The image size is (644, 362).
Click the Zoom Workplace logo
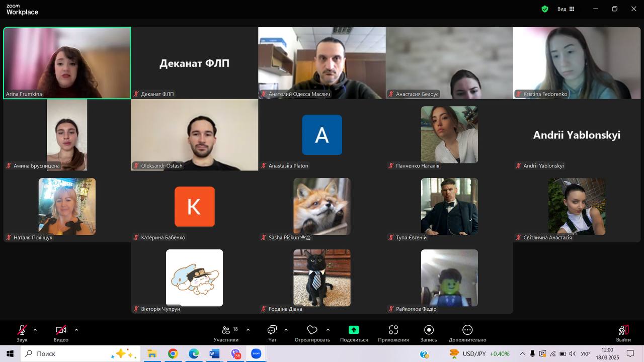click(22, 10)
